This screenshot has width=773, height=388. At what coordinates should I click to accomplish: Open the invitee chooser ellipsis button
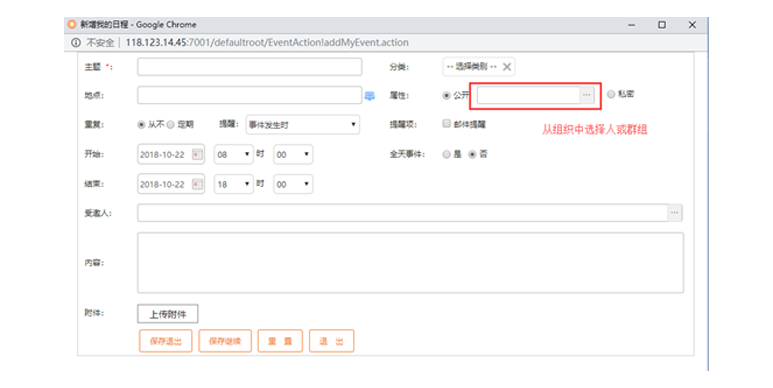tap(674, 213)
